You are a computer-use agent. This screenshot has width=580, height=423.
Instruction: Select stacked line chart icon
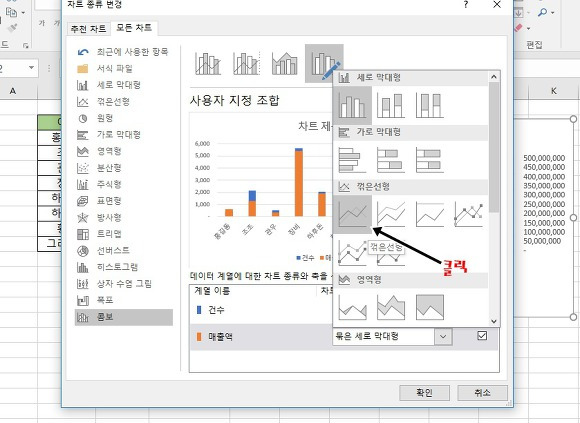(391, 214)
